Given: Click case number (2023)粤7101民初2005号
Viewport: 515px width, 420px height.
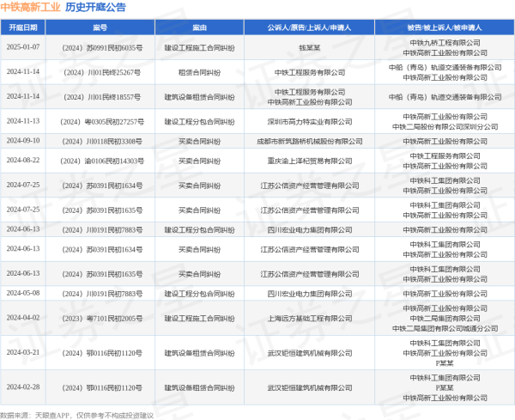Looking at the screenshot, I should [102, 319].
